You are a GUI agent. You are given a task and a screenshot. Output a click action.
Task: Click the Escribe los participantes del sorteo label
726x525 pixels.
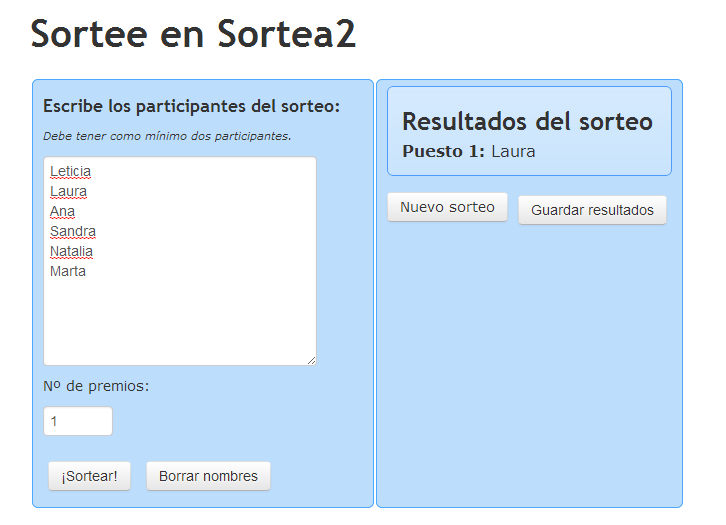point(192,106)
